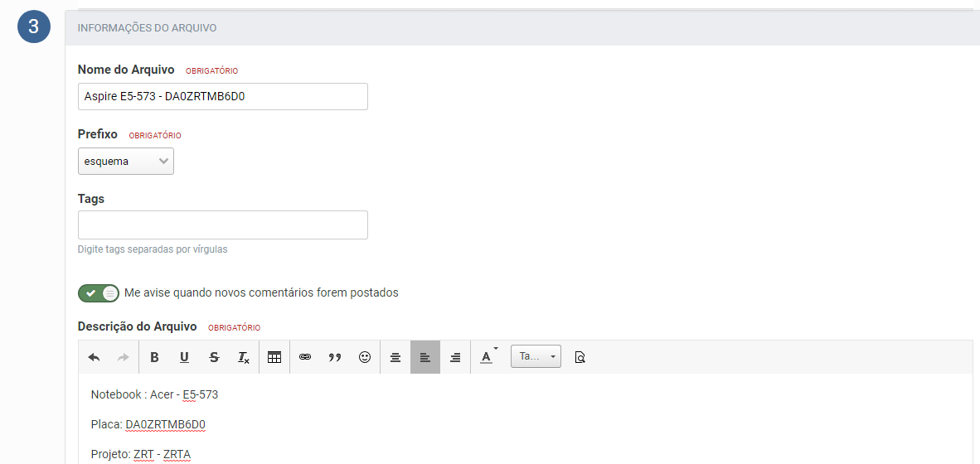Click the undo arrow in editor toolbar
The image size is (980, 464).
tap(94, 357)
